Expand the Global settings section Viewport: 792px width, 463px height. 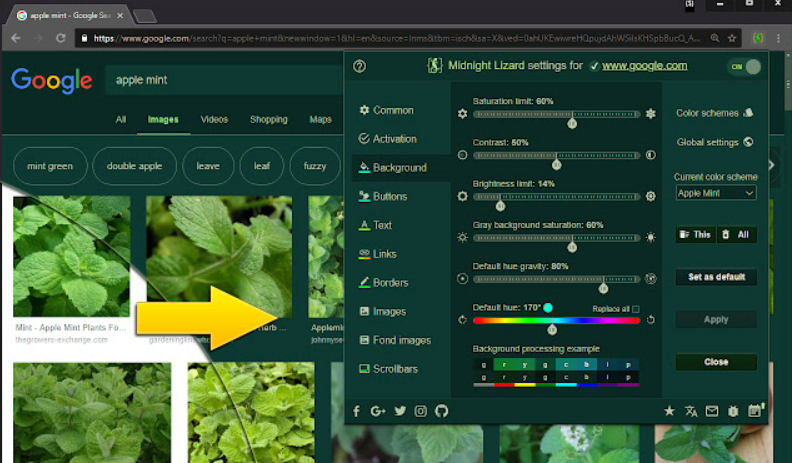point(714,142)
